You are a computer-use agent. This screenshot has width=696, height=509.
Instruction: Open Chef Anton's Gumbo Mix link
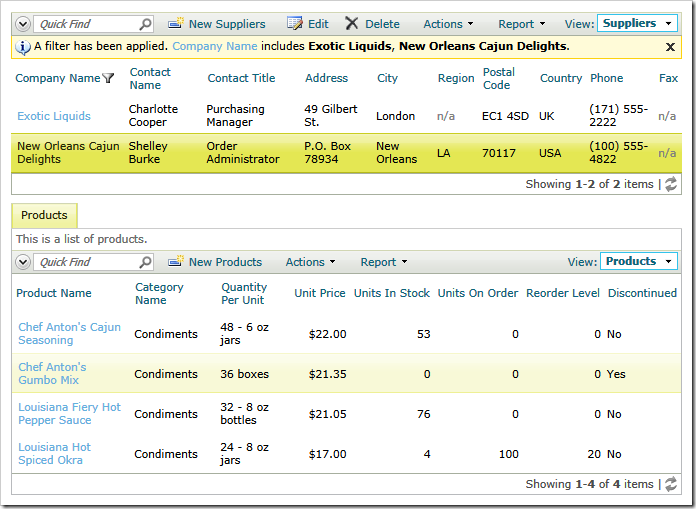click(x=52, y=373)
